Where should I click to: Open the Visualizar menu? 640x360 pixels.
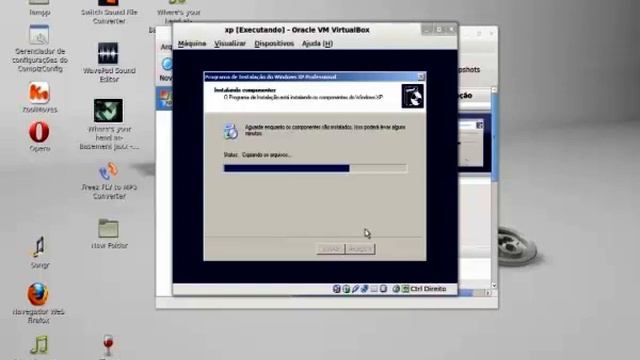pos(230,43)
